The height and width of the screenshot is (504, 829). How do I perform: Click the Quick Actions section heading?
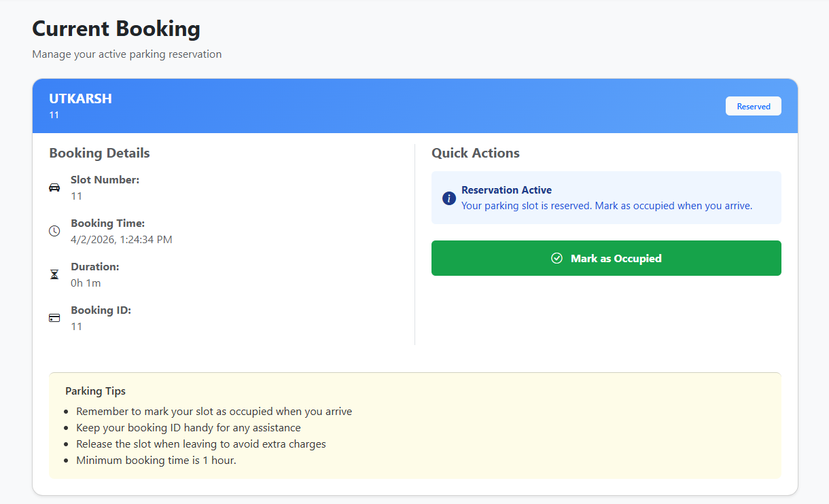pyautogui.click(x=475, y=154)
